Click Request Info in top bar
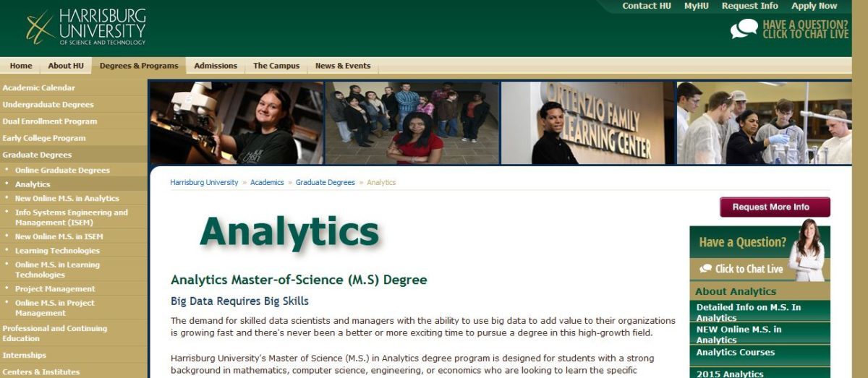This screenshot has height=378, width=868. pyautogui.click(x=750, y=6)
